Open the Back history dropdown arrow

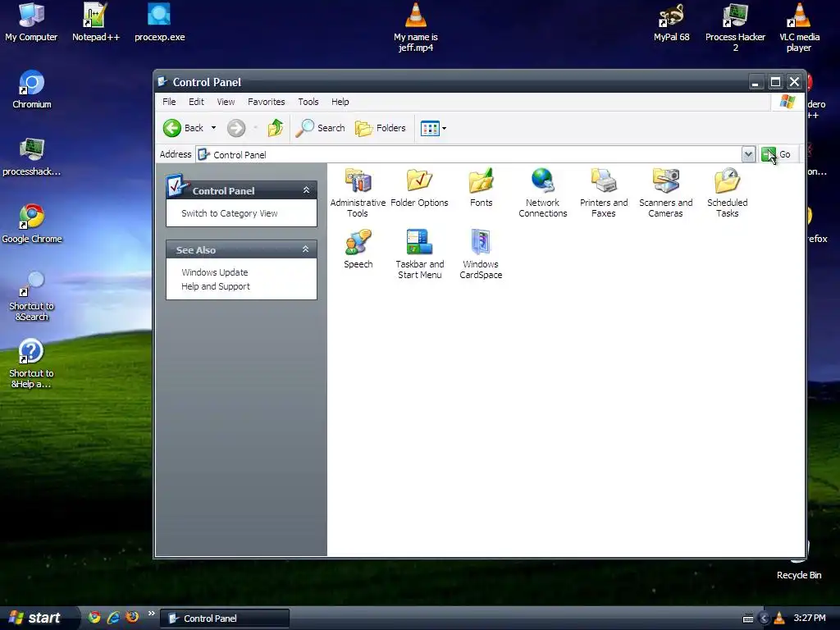pyautogui.click(x=214, y=128)
